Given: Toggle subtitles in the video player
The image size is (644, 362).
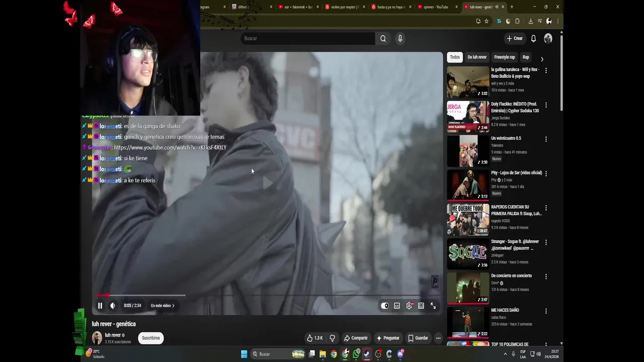Looking at the screenshot, I should click(x=397, y=306).
